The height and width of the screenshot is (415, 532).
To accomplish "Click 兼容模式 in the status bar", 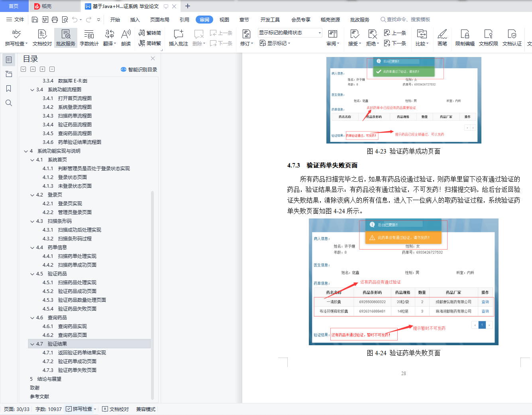I will click(146, 409).
